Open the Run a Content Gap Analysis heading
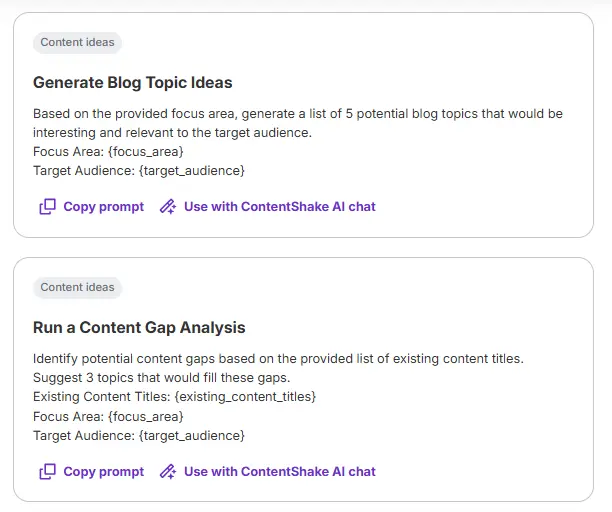The image size is (612, 512). (139, 327)
